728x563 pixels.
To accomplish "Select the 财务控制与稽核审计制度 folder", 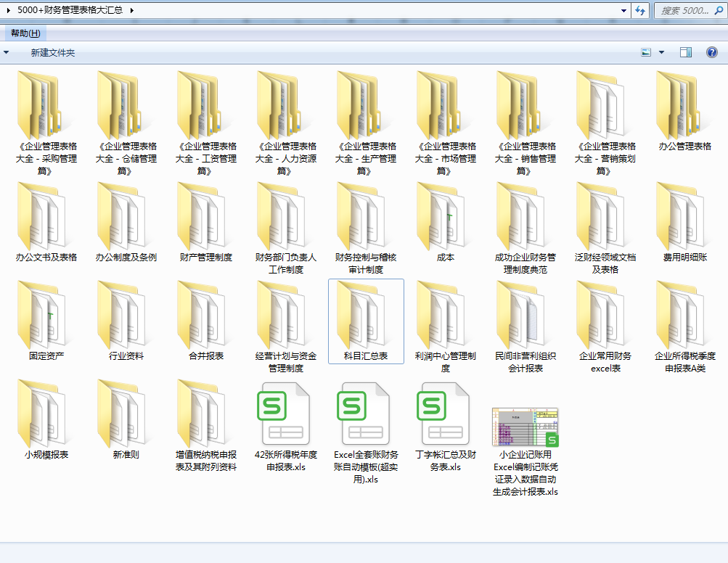I will pos(365,229).
